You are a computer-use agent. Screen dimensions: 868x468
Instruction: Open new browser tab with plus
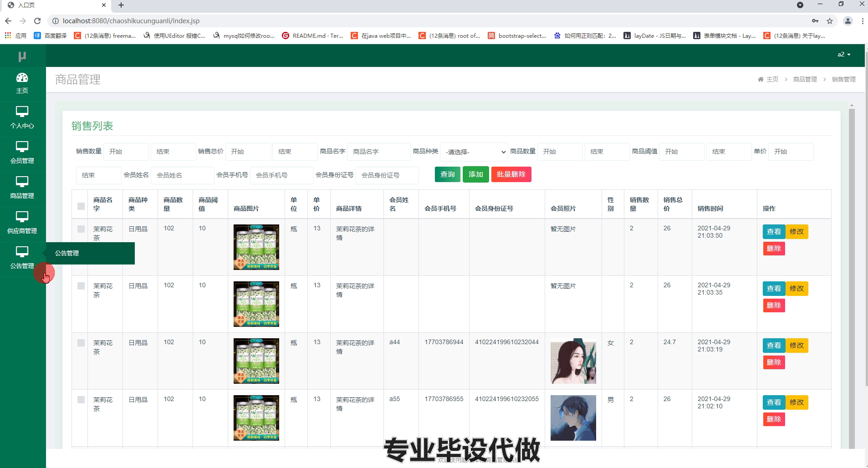point(121,5)
